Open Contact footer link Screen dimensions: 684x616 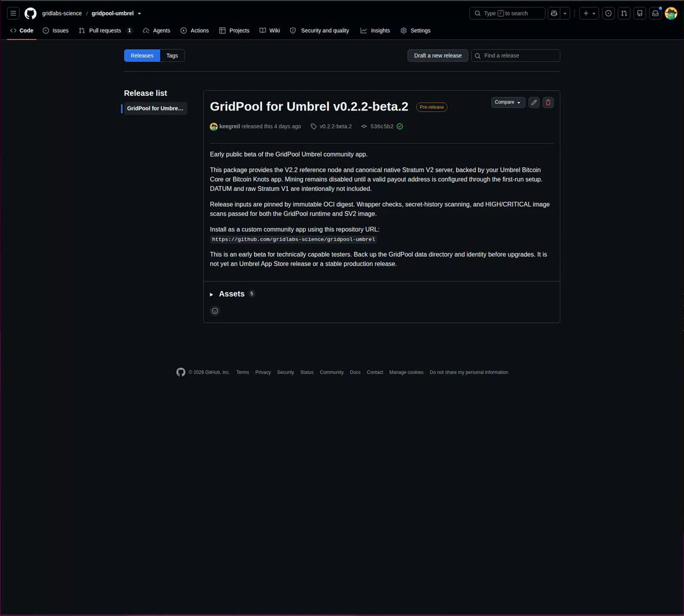[375, 372]
